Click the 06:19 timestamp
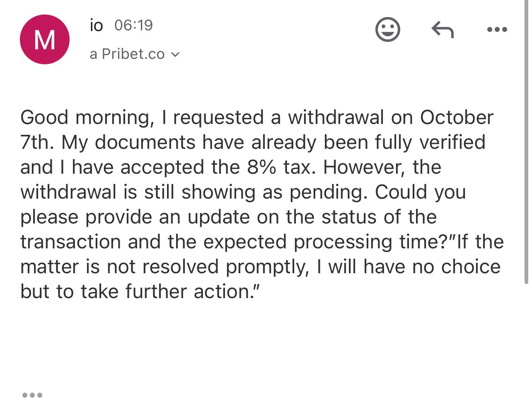This screenshot has width=532, height=413. coord(133,26)
